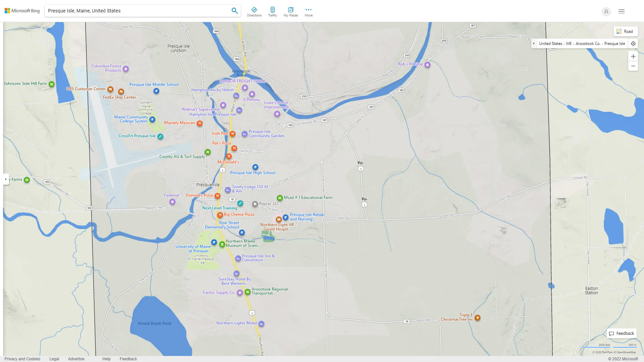Click the user account icon
The image size is (644, 362).
click(x=606, y=11)
